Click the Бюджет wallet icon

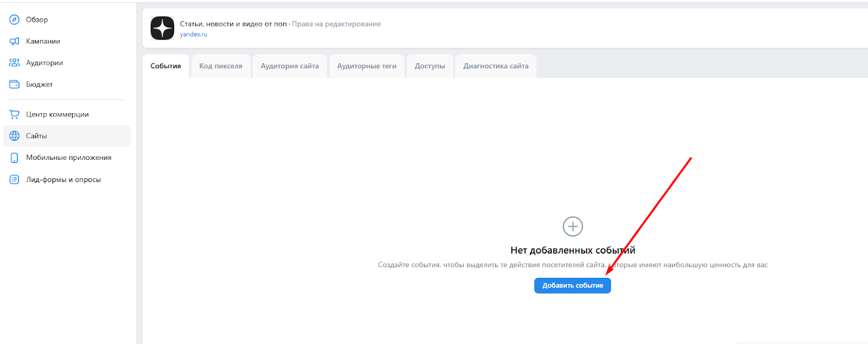tap(15, 85)
